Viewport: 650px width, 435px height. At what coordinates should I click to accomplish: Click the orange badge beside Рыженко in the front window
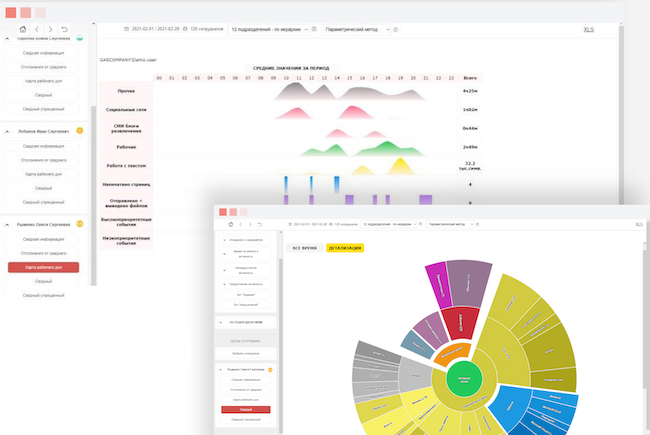coord(270,369)
